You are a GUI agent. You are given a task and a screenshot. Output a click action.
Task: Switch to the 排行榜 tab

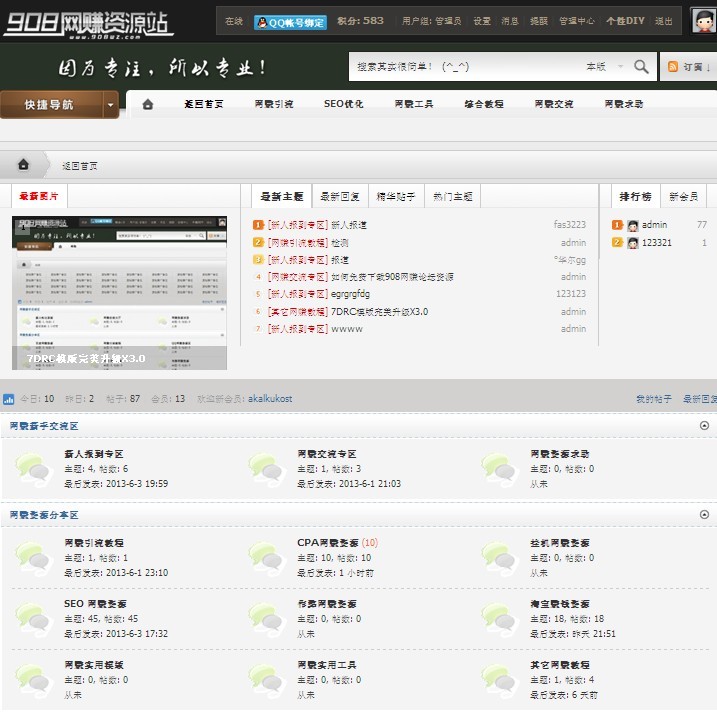(x=635, y=197)
